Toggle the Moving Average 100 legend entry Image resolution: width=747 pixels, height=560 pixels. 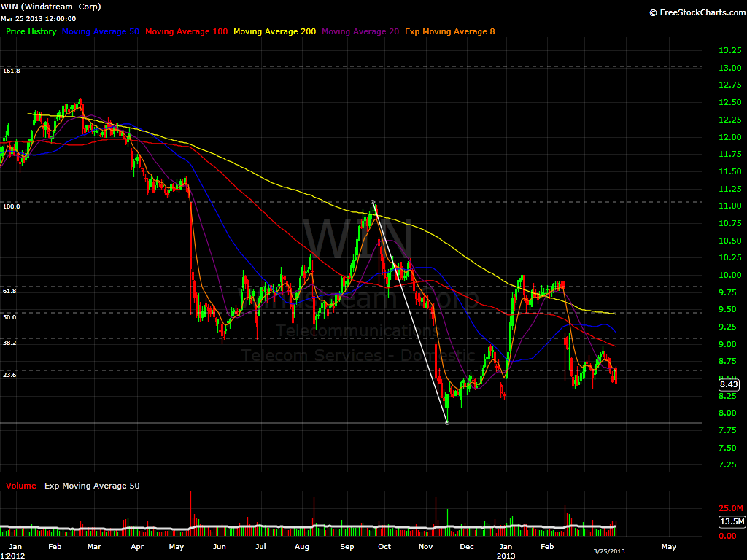(187, 32)
